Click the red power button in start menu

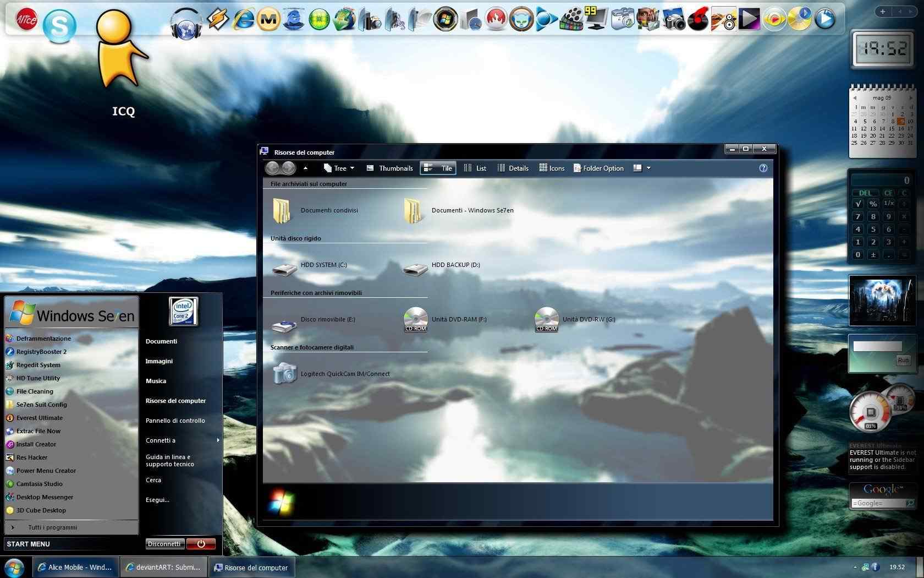click(x=201, y=544)
